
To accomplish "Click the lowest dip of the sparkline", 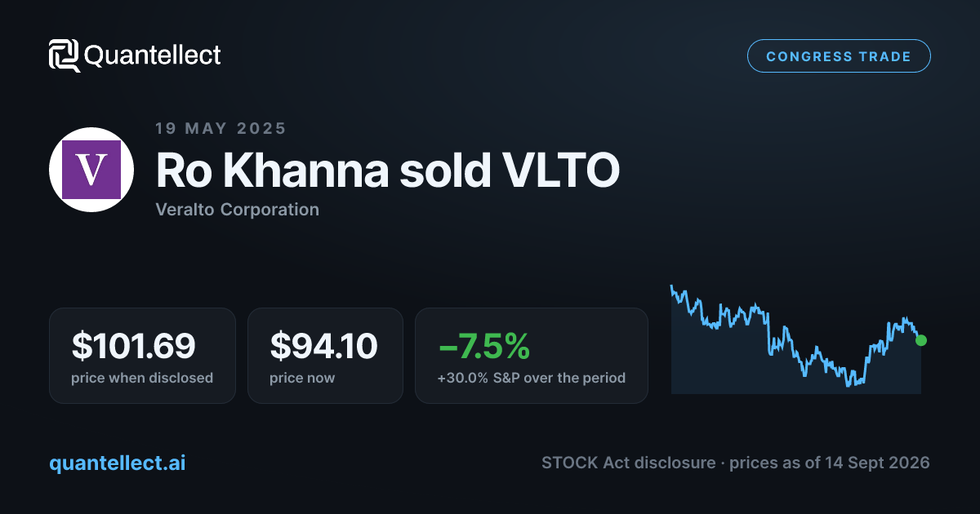I will (x=849, y=383).
